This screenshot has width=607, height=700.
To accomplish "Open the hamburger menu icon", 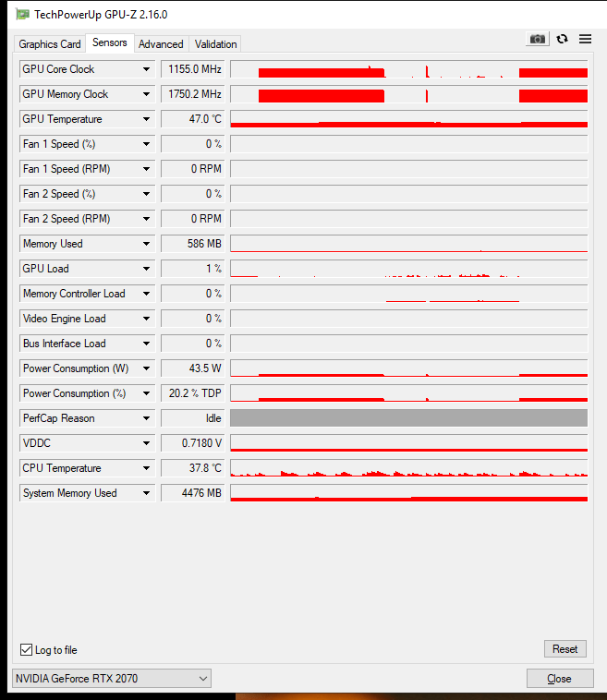I will [x=585, y=39].
